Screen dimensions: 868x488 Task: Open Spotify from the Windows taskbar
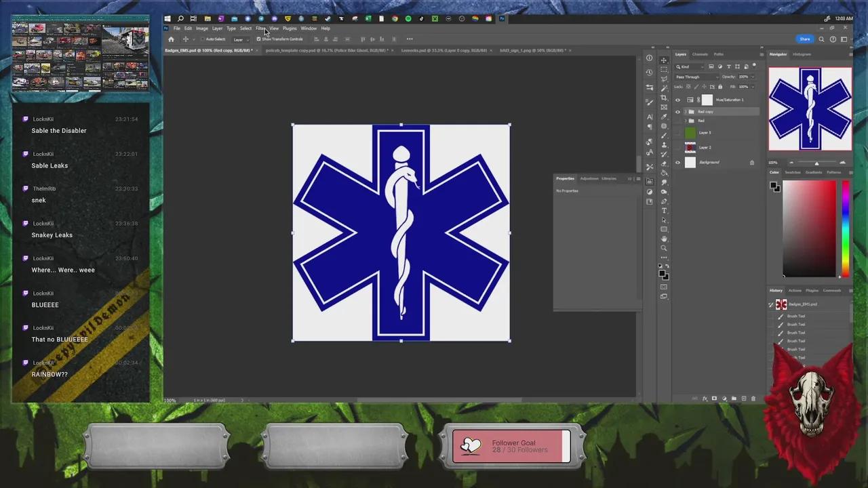pos(408,18)
